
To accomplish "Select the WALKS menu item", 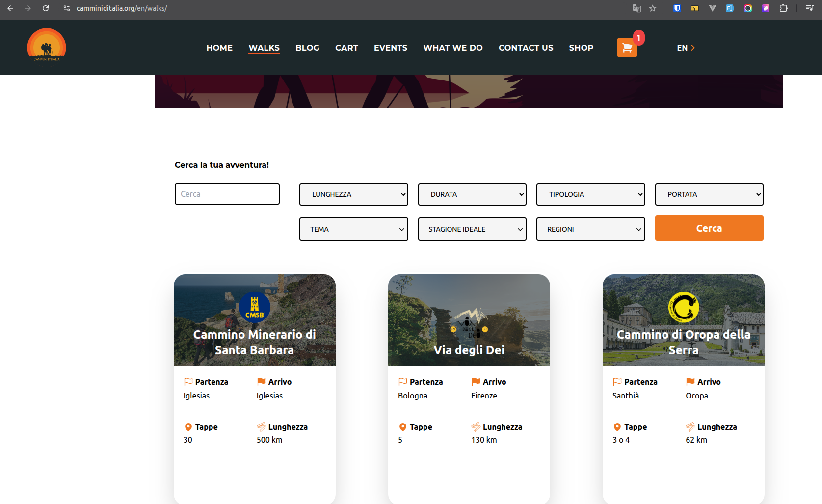I will click(264, 48).
